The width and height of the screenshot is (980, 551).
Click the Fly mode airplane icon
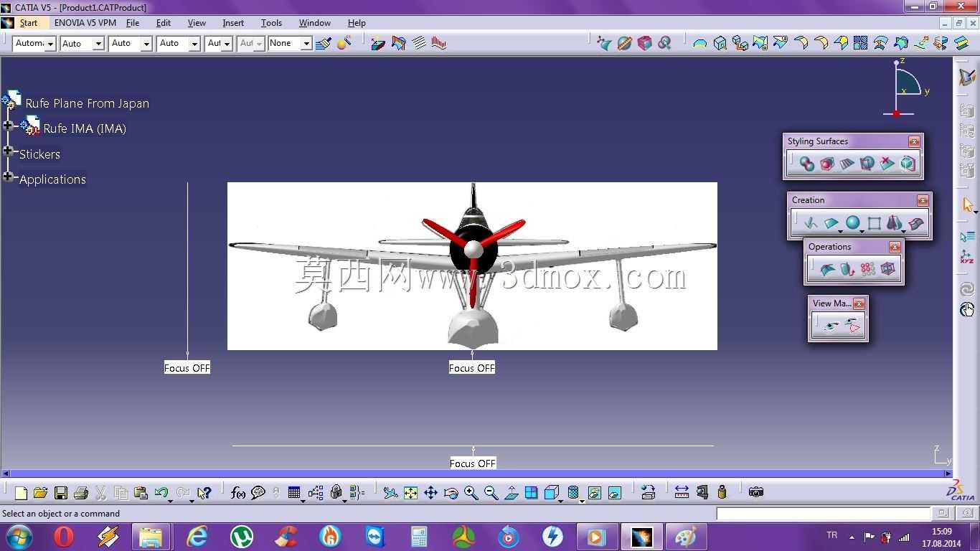tap(390, 493)
